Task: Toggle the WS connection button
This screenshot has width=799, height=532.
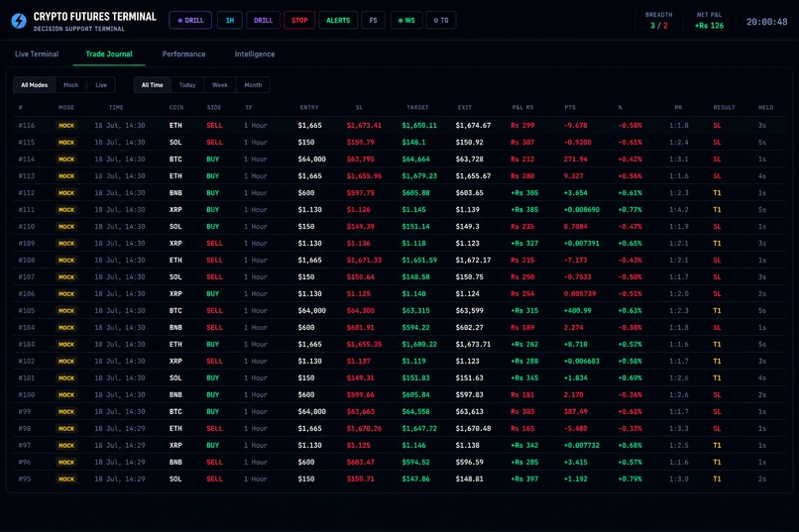Action: (406, 21)
